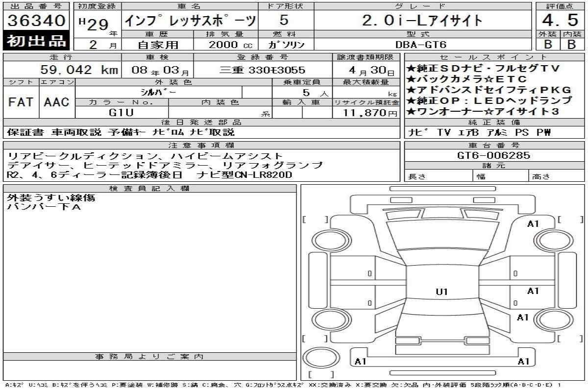Click the U1 dent mark on roof

441,292
